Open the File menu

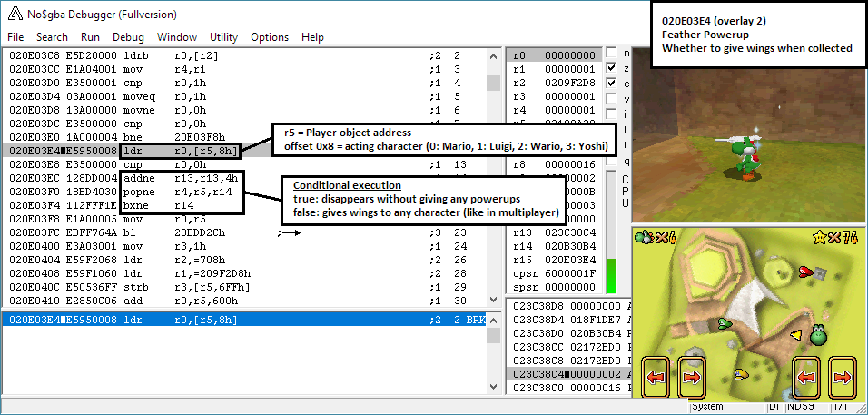click(15, 37)
